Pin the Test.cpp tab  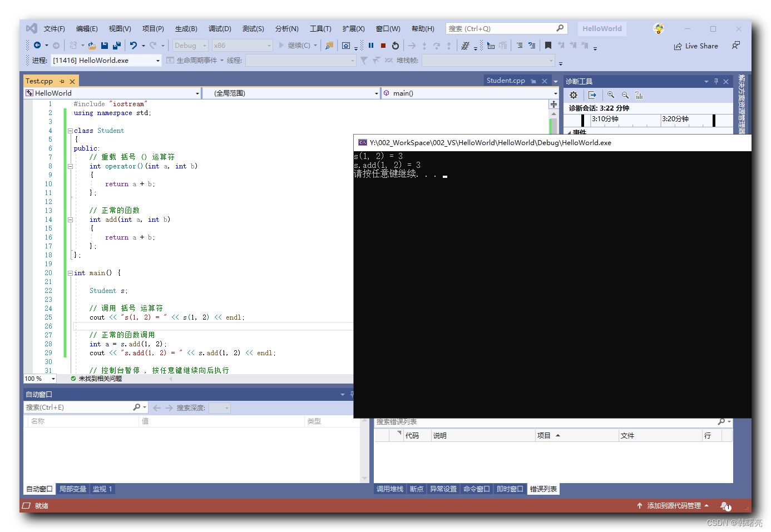click(x=62, y=81)
